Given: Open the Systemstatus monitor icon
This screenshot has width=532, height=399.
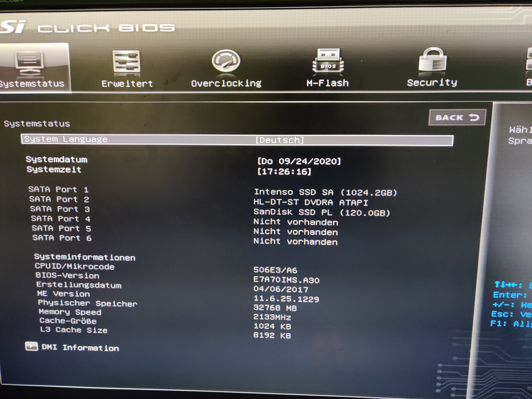Looking at the screenshot, I should click(x=29, y=63).
